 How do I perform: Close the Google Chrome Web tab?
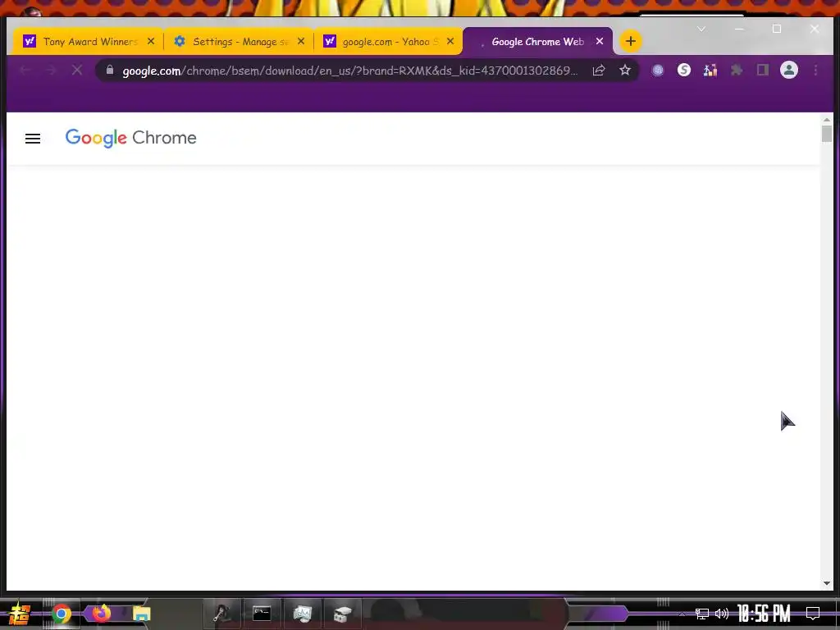point(600,41)
